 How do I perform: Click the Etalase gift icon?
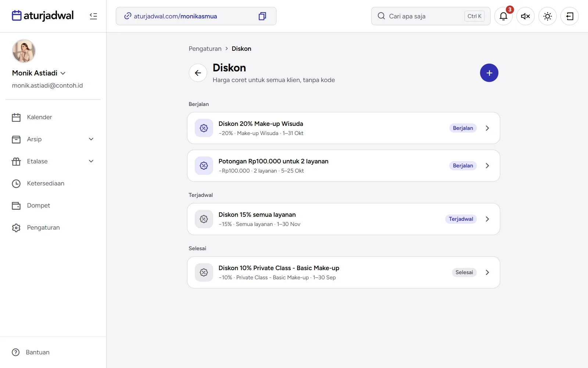tap(16, 162)
